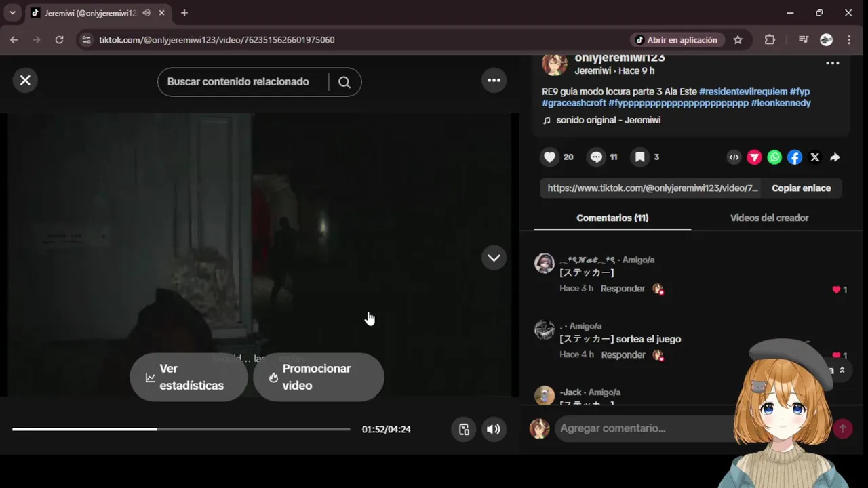
Task: Open tab search dropdown arrow
Action: click(12, 13)
